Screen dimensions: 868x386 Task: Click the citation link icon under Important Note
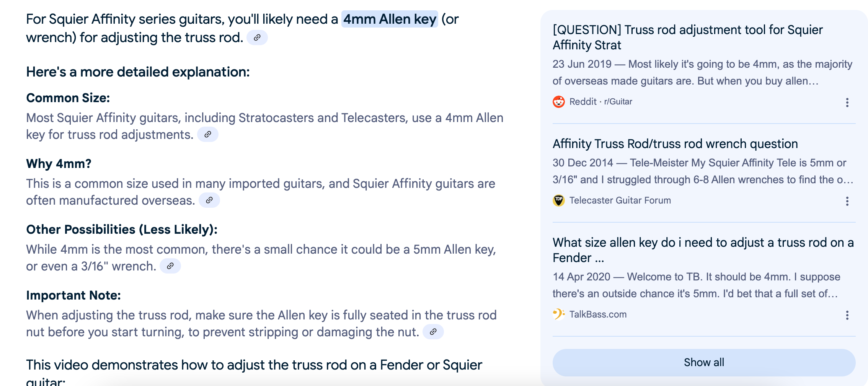[x=433, y=332]
